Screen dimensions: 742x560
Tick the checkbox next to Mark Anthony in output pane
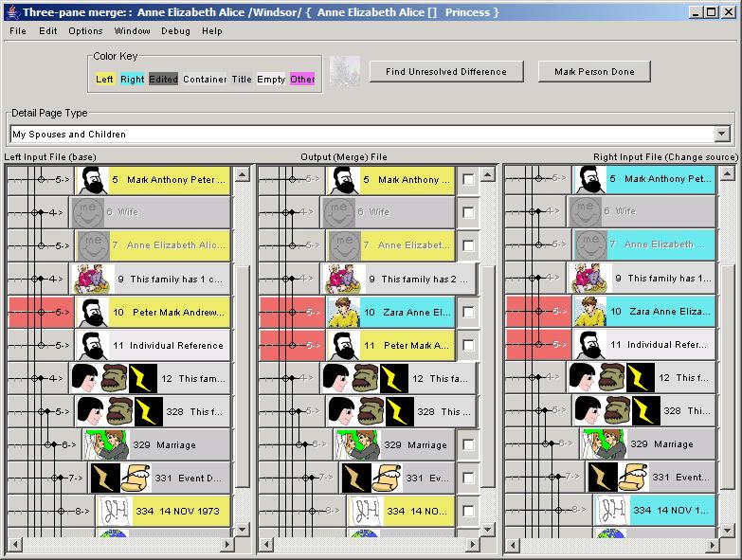click(468, 180)
